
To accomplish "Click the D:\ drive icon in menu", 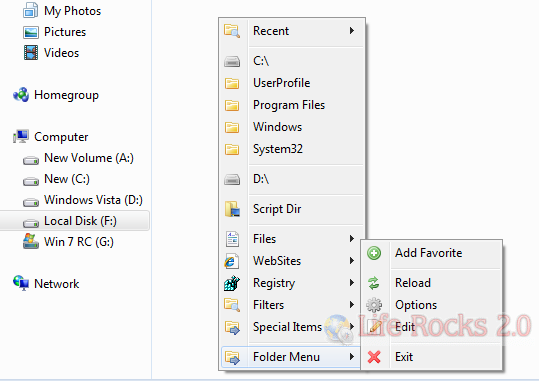I will 232,179.
